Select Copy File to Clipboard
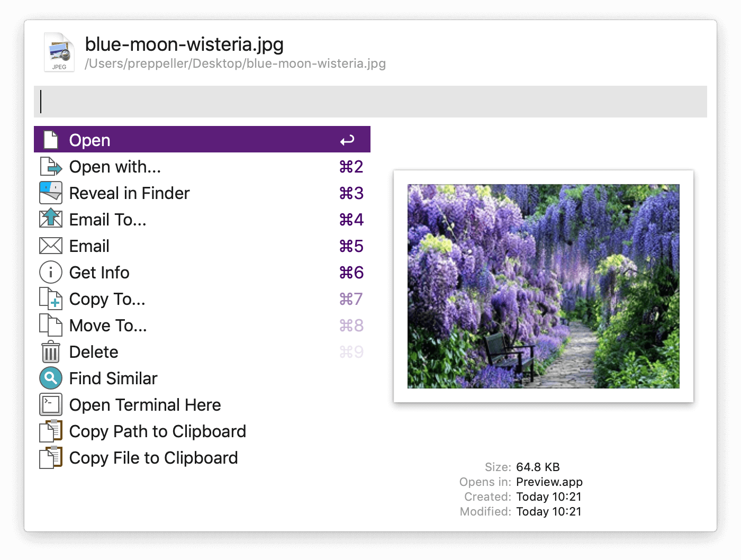This screenshot has height=560, width=741. pyautogui.click(x=153, y=457)
